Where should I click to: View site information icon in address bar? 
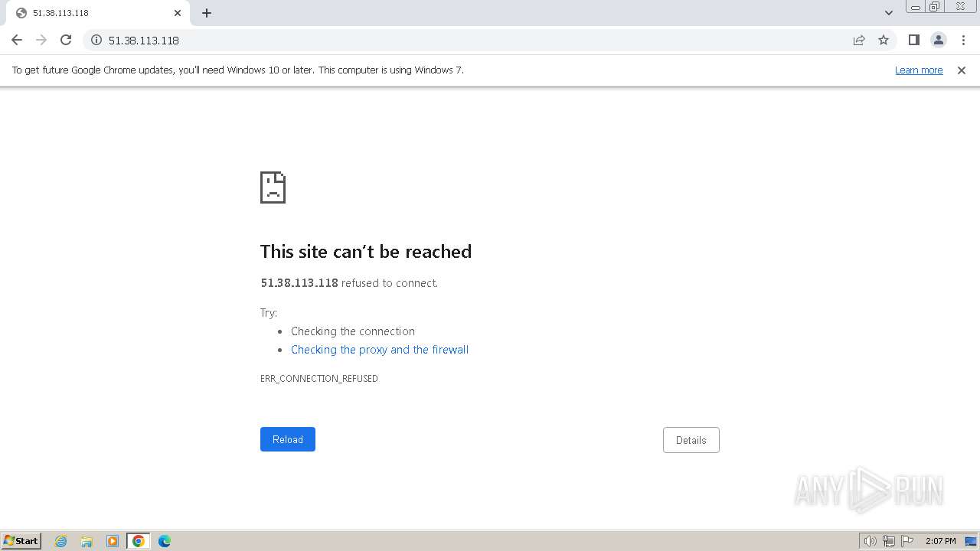tap(96, 40)
